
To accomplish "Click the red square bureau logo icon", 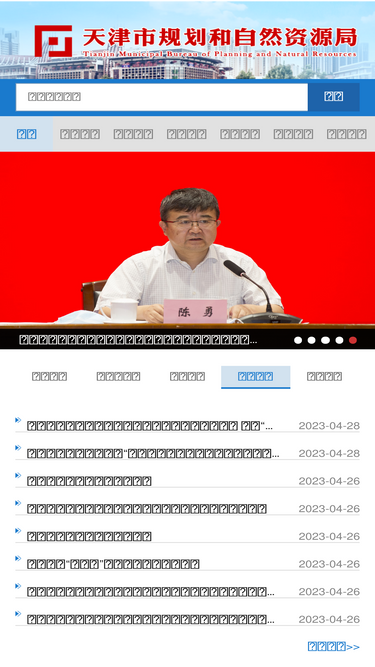I will click(53, 41).
